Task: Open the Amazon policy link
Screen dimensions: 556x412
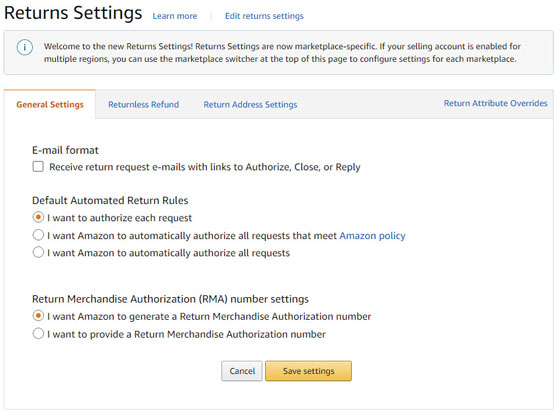Action: 372,236
